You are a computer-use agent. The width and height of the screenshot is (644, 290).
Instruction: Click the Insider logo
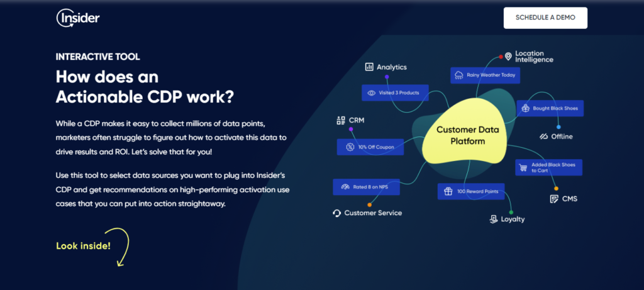click(77, 18)
